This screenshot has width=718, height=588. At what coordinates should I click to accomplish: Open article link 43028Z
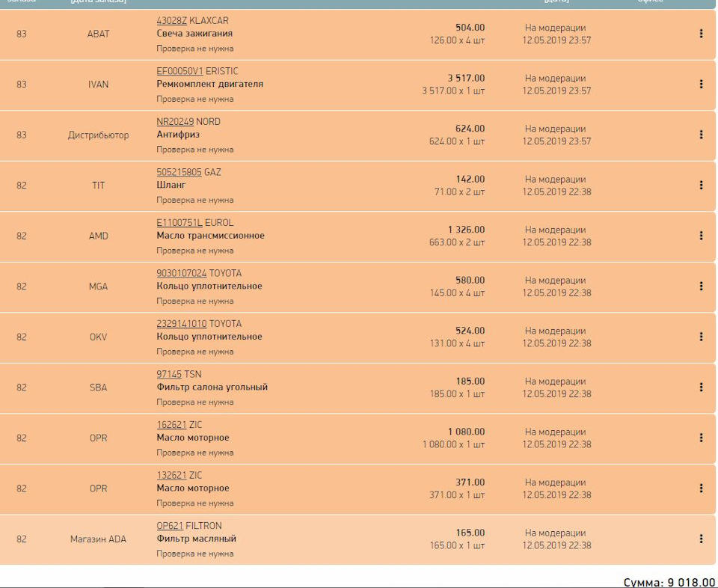(172, 21)
